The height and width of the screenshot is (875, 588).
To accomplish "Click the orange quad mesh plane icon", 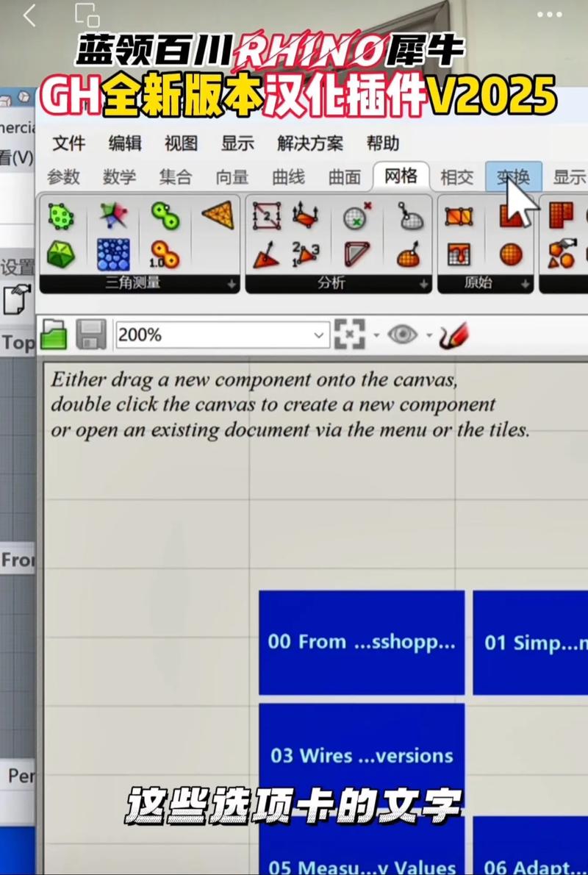I will pyautogui.click(x=459, y=215).
